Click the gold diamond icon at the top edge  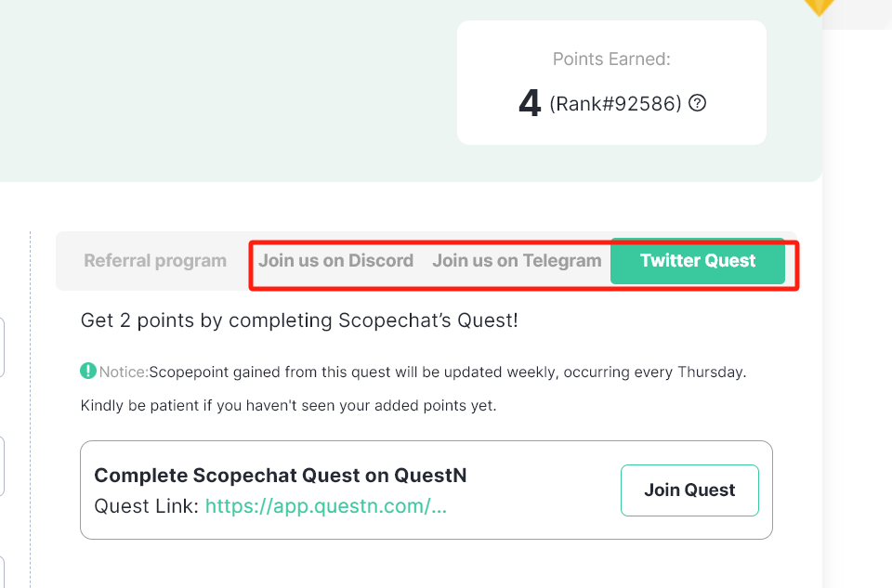coord(819,7)
